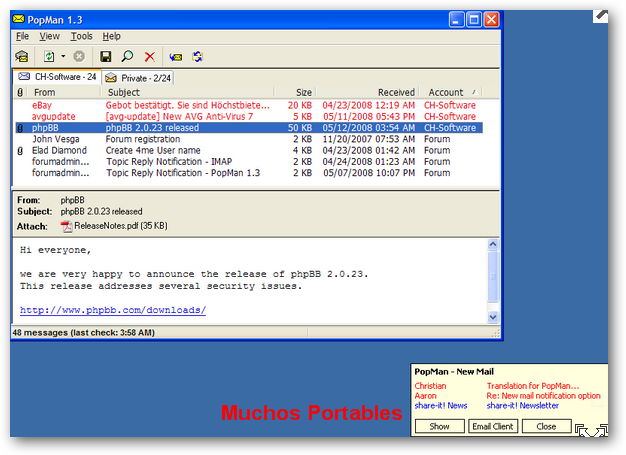The image size is (626, 455).
Task: Minimize the PopMan window
Action: click(456, 20)
